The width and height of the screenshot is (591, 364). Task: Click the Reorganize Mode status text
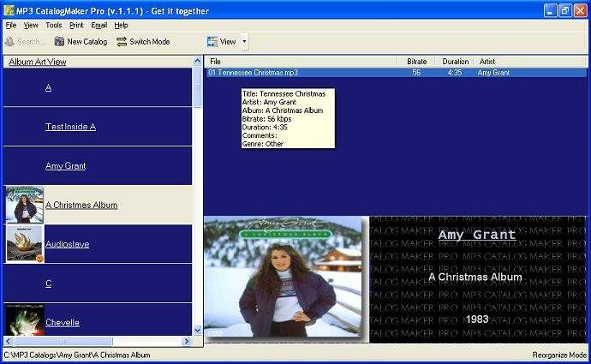[x=559, y=355]
